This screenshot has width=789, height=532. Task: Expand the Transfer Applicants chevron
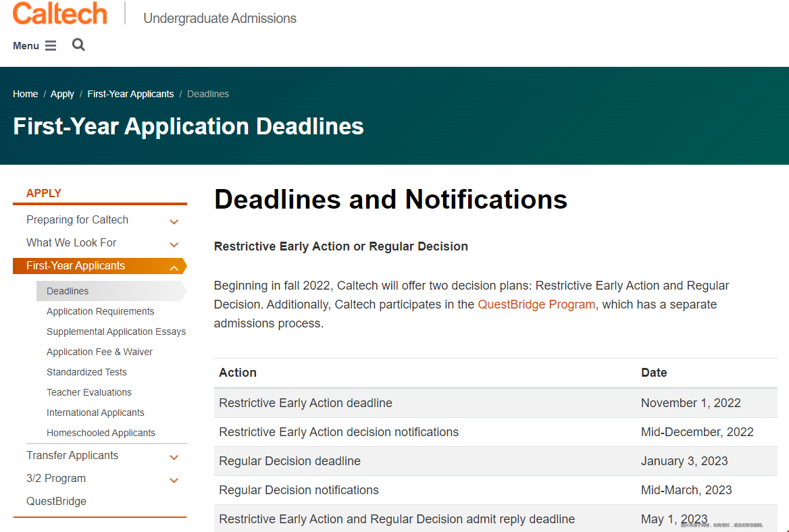[x=174, y=457]
